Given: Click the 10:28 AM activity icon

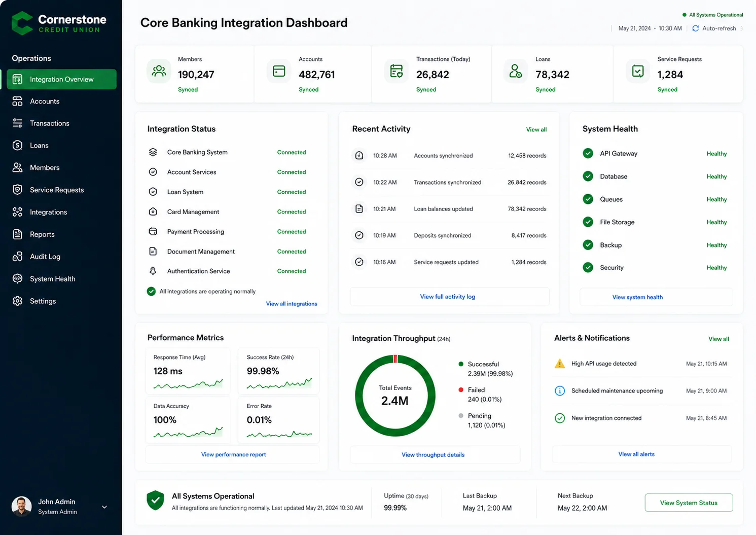Looking at the screenshot, I should (359, 156).
